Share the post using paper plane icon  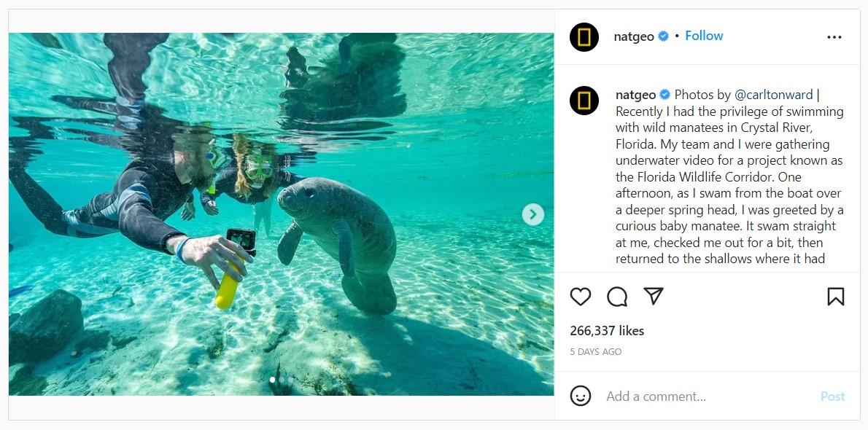pos(654,296)
